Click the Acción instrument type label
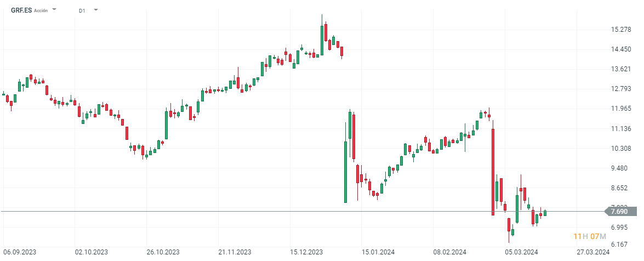This screenshot has height=261, width=644. click(41, 10)
